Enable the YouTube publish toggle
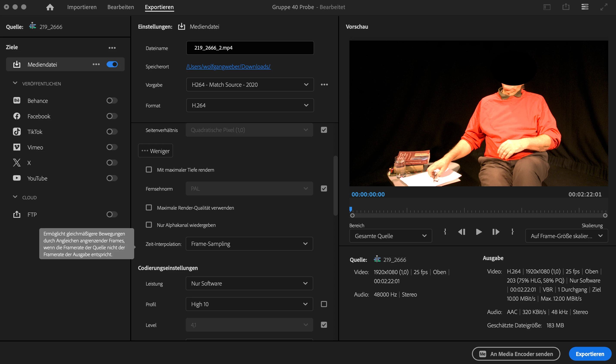The height and width of the screenshot is (364, 616). tap(112, 178)
